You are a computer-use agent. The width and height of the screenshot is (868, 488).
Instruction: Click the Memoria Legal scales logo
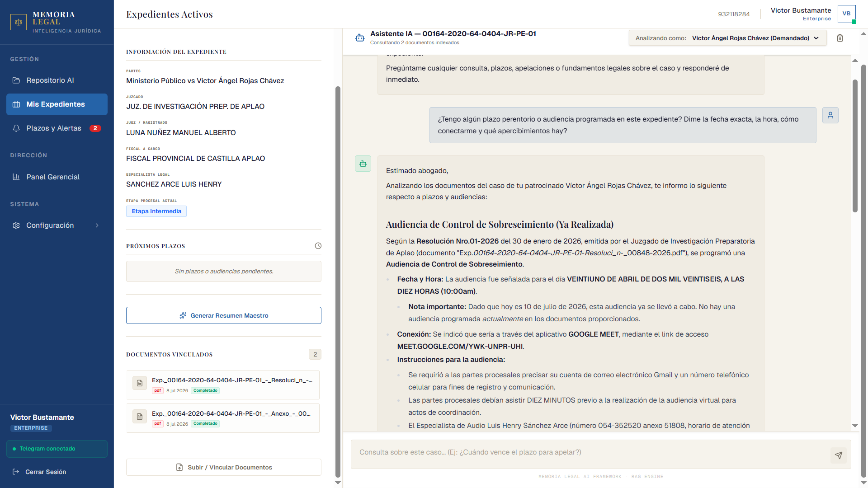19,22
